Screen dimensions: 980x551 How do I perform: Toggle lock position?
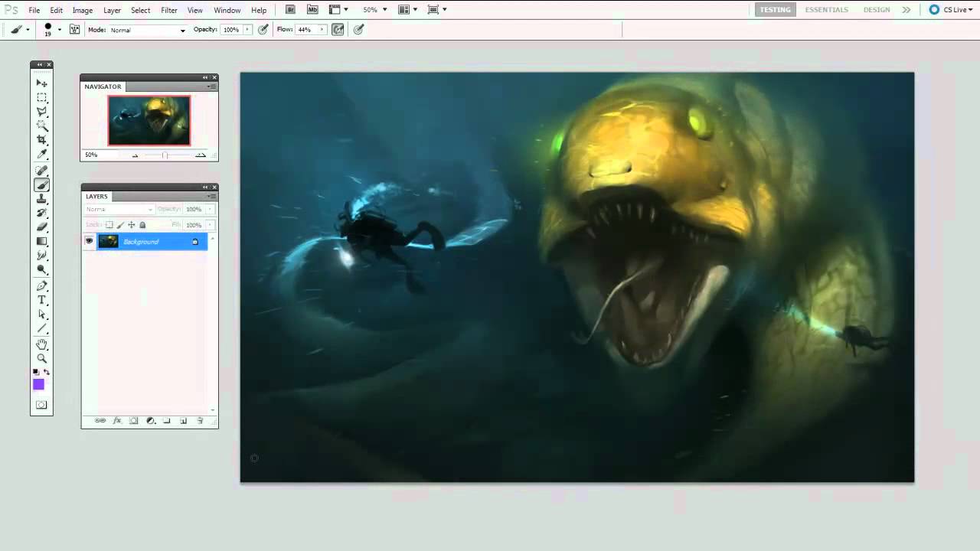[x=131, y=225]
